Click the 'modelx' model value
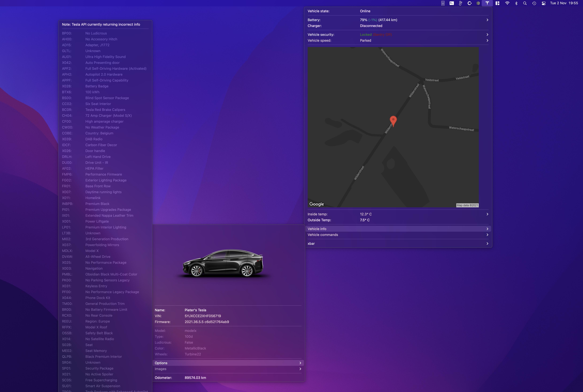583x392 pixels. click(x=191, y=331)
